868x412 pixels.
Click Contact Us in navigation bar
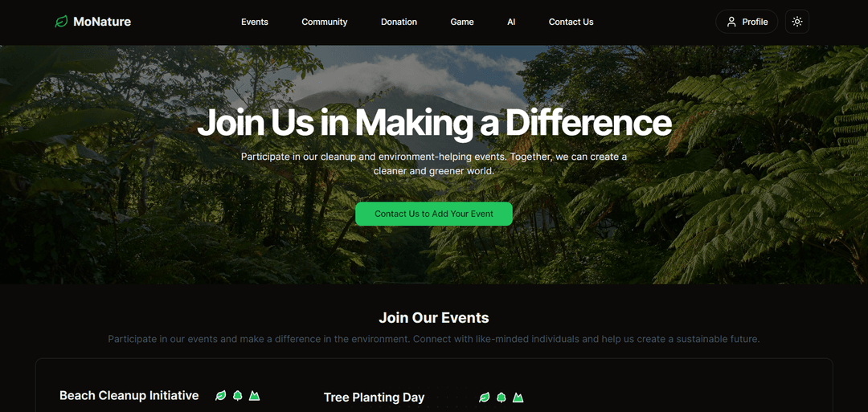pyautogui.click(x=571, y=22)
